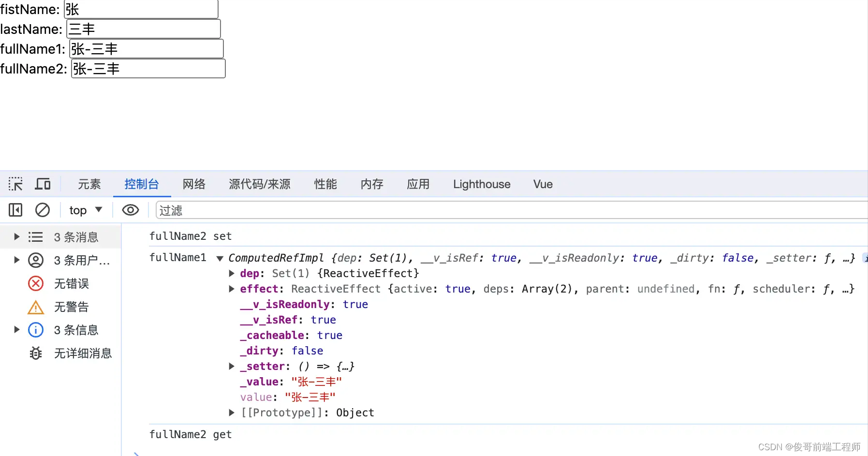Click the info icon beside 3 条信息
Viewport: 868px width, 456px height.
coord(36,330)
